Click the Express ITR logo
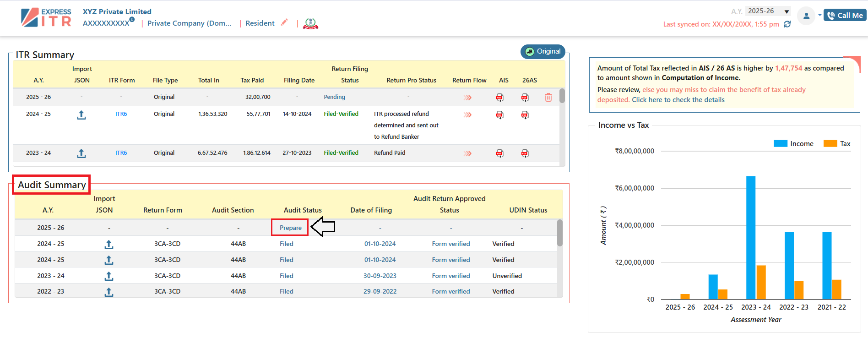 click(46, 17)
